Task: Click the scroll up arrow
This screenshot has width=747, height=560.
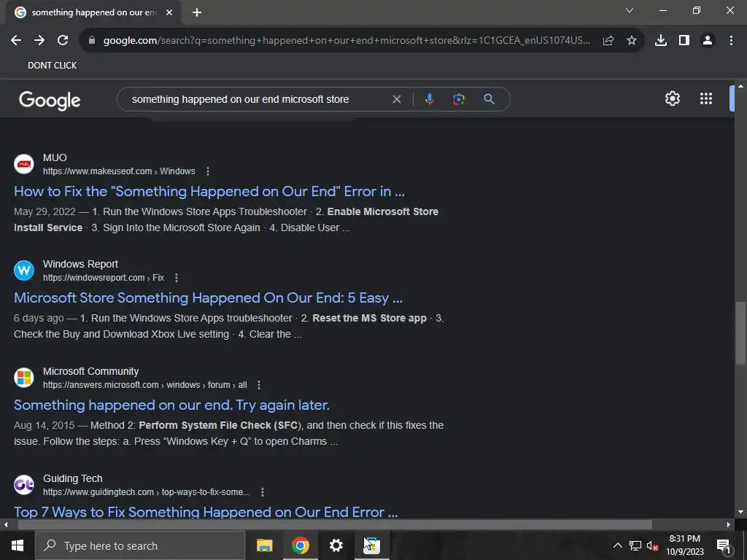Action: (740, 86)
